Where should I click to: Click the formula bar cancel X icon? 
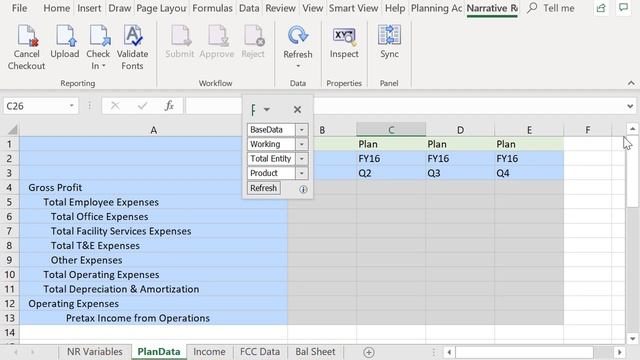click(115, 106)
